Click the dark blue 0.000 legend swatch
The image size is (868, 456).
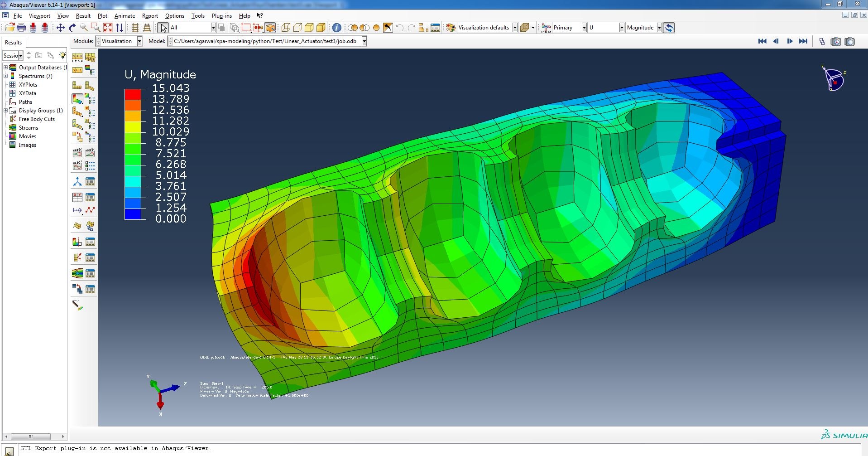coord(133,214)
